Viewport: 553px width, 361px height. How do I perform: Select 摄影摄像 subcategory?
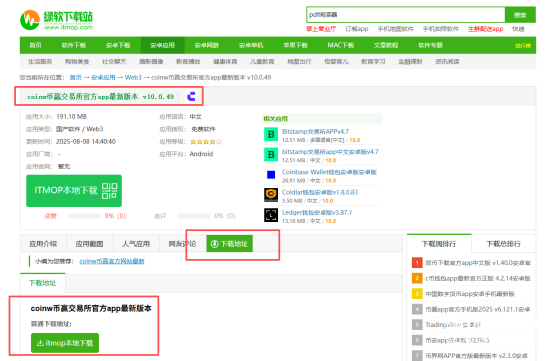pos(151,61)
